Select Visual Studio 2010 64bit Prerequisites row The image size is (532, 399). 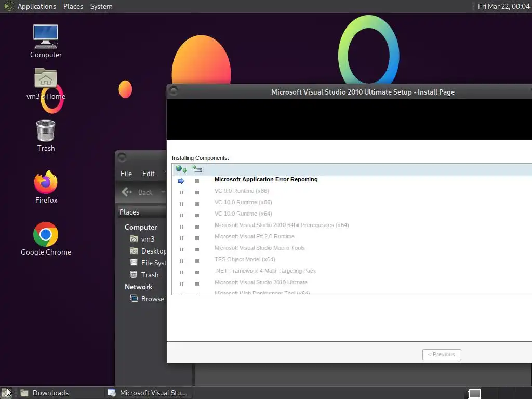click(352, 225)
